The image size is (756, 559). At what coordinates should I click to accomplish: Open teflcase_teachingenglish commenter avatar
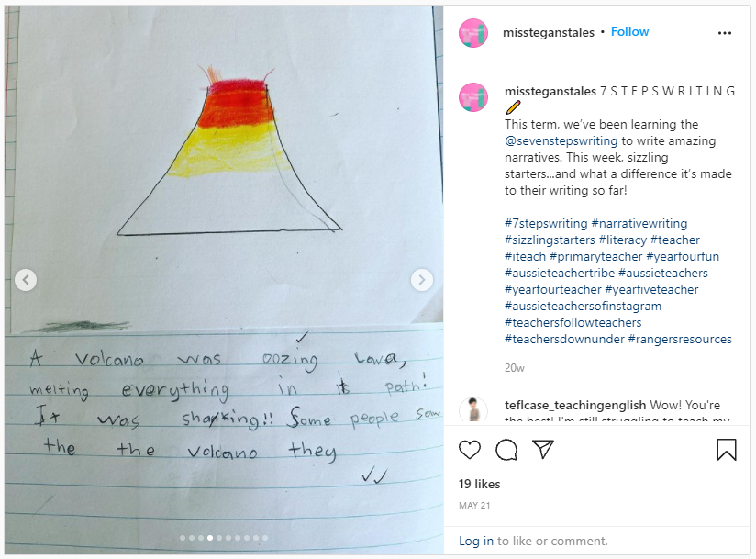coord(473,409)
